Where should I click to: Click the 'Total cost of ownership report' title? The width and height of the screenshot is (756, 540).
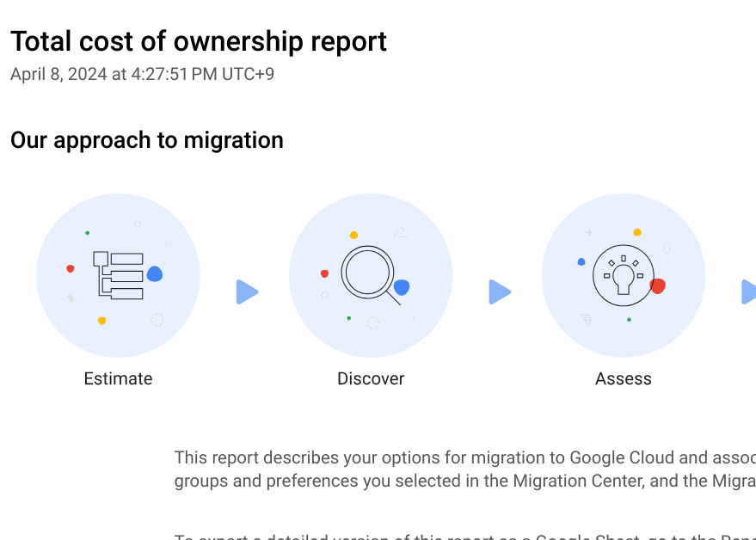[199, 41]
